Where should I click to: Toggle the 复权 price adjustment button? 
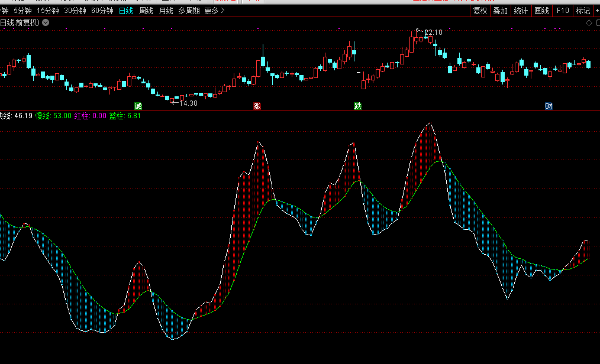[480, 11]
